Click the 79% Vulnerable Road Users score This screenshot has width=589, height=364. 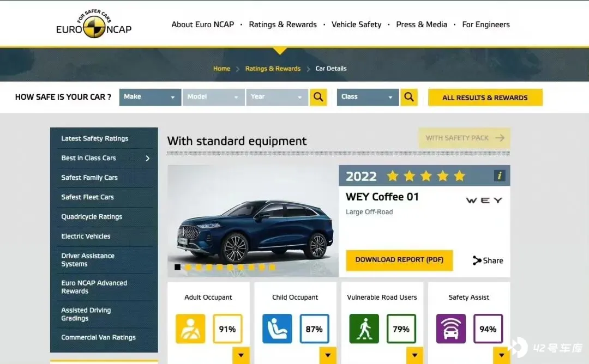click(x=401, y=329)
